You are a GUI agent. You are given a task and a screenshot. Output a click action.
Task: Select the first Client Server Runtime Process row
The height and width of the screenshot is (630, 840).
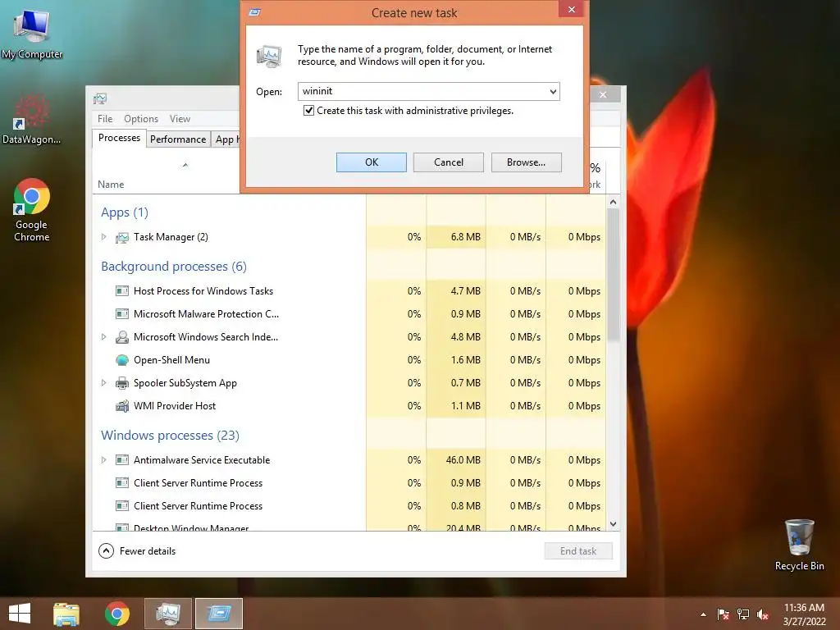coord(349,483)
